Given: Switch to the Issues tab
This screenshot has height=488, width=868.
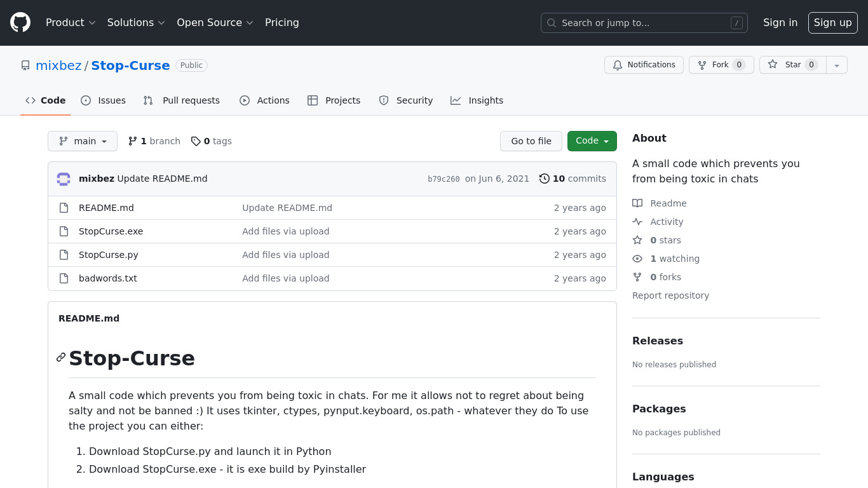Looking at the screenshot, I should point(103,100).
